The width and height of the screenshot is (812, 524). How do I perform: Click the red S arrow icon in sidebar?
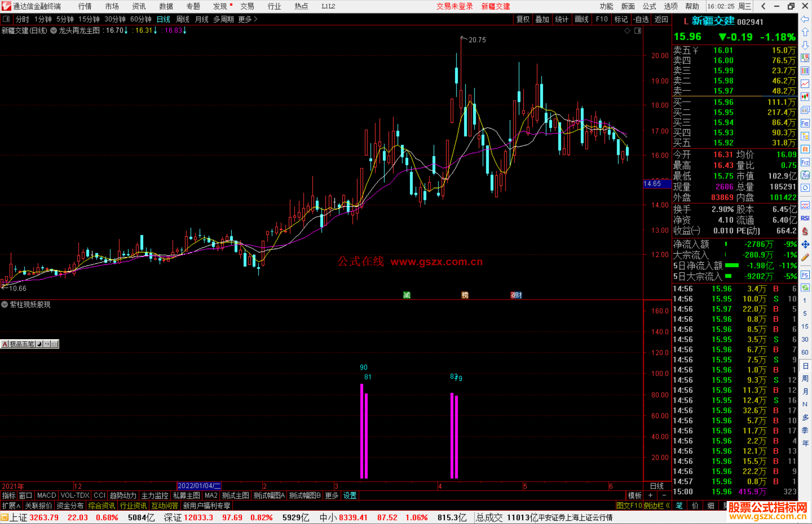click(805, 231)
